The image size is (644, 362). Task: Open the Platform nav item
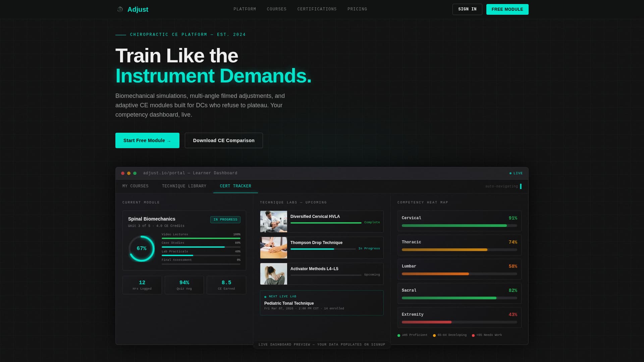(245, 9)
